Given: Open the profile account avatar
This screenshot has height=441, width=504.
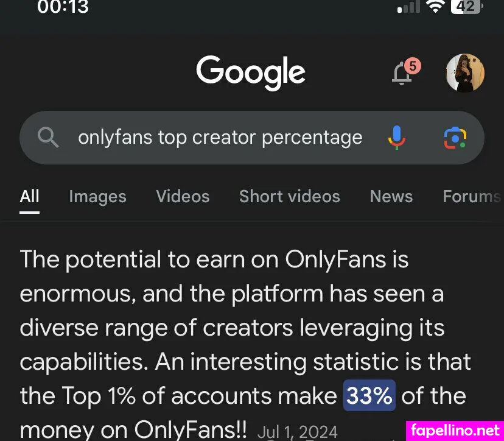Looking at the screenshot, I should 465,73.
